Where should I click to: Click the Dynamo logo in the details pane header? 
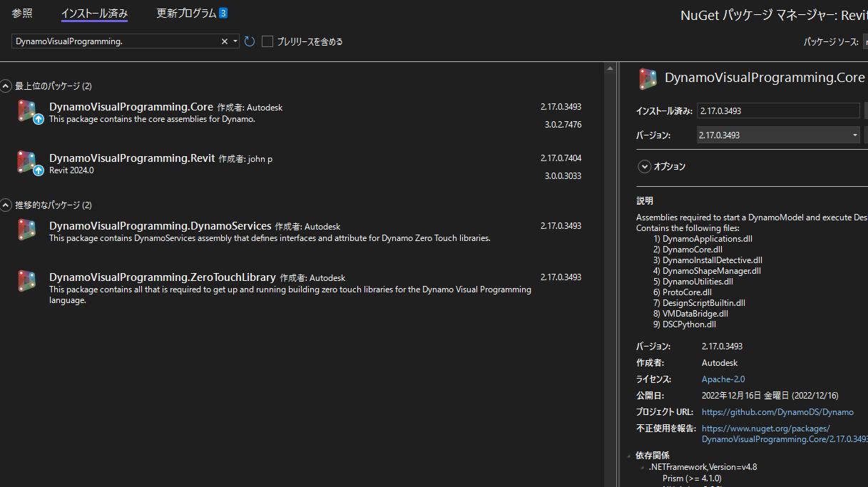coord(648,78)
